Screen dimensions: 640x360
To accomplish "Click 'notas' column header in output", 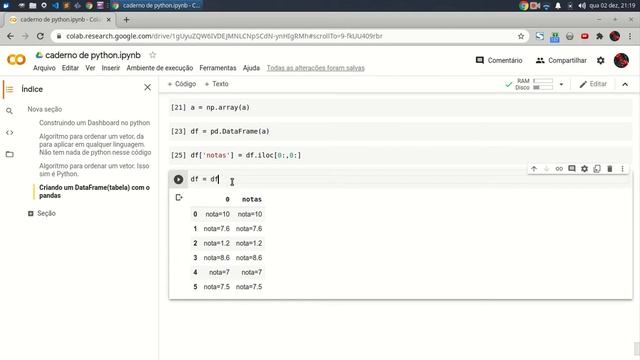I will (x=252, y=199).
